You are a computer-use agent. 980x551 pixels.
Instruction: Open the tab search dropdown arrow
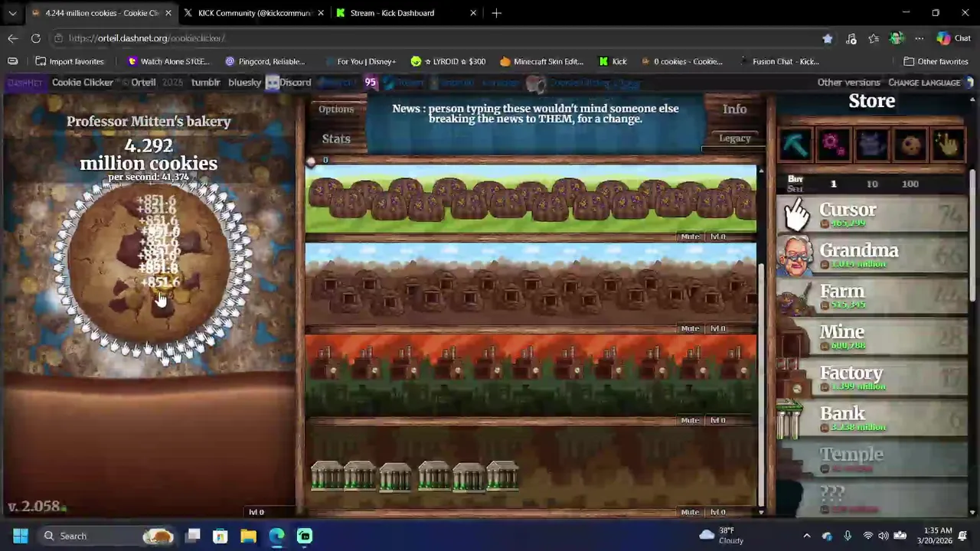click(x=12, y=13)
